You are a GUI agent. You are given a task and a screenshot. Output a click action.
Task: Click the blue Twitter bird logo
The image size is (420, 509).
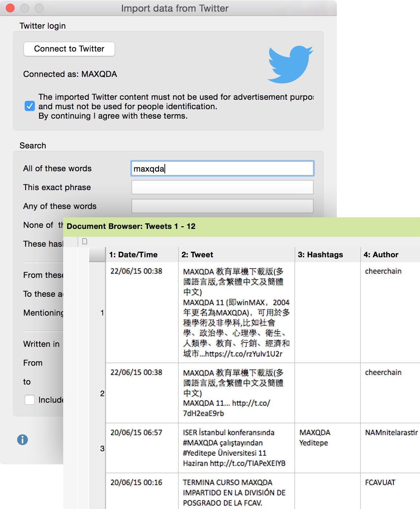pos(290,64)
